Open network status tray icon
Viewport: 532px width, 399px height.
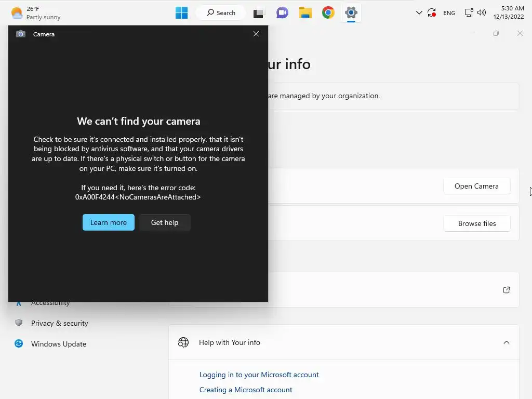[x=469, y=13]
